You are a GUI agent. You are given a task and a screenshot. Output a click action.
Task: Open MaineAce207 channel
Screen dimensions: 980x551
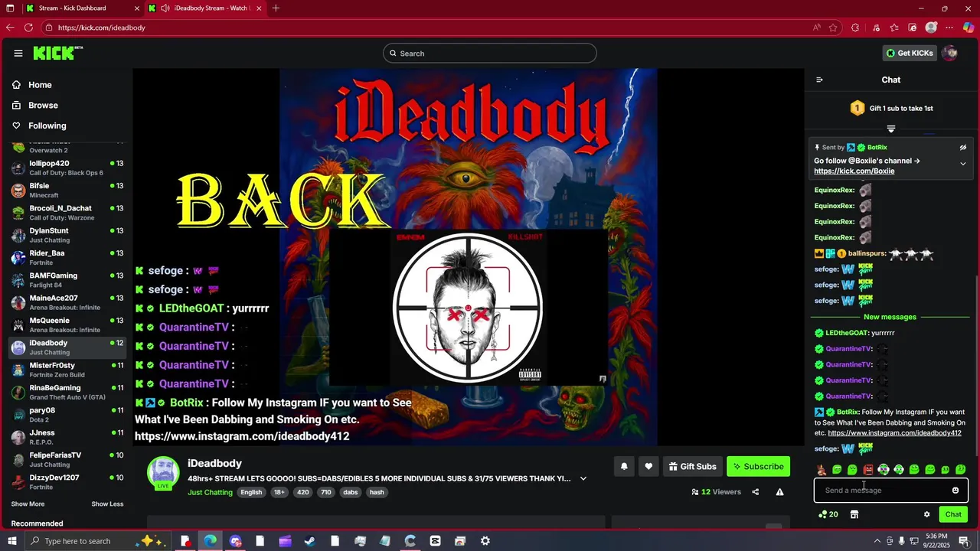67,302
